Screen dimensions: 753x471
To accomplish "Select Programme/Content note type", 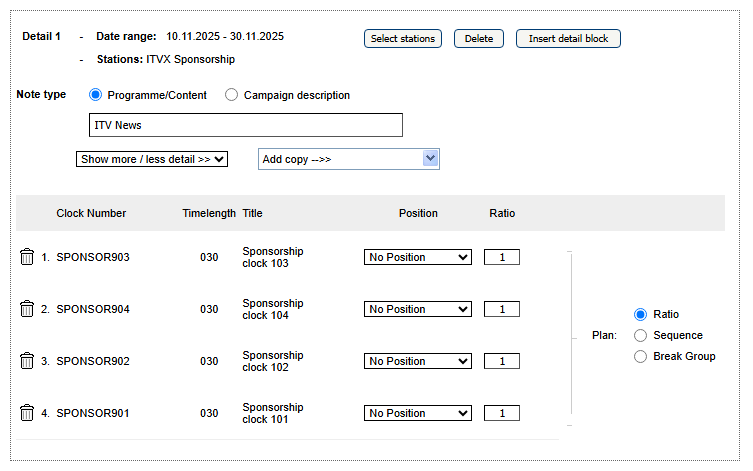I will click(96, 95).
